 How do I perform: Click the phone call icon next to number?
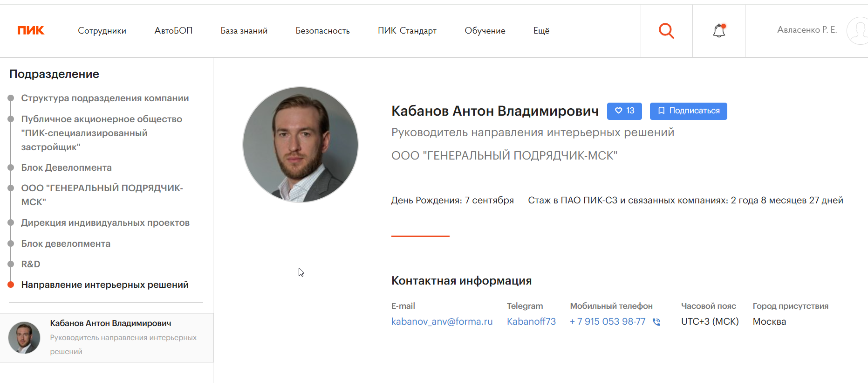[656, 322]
